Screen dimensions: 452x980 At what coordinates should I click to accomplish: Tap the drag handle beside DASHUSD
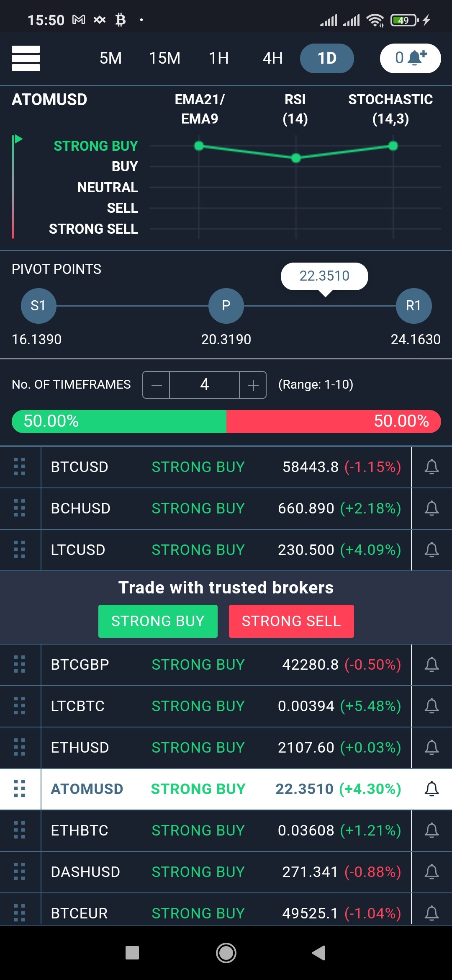click(20, 872)
